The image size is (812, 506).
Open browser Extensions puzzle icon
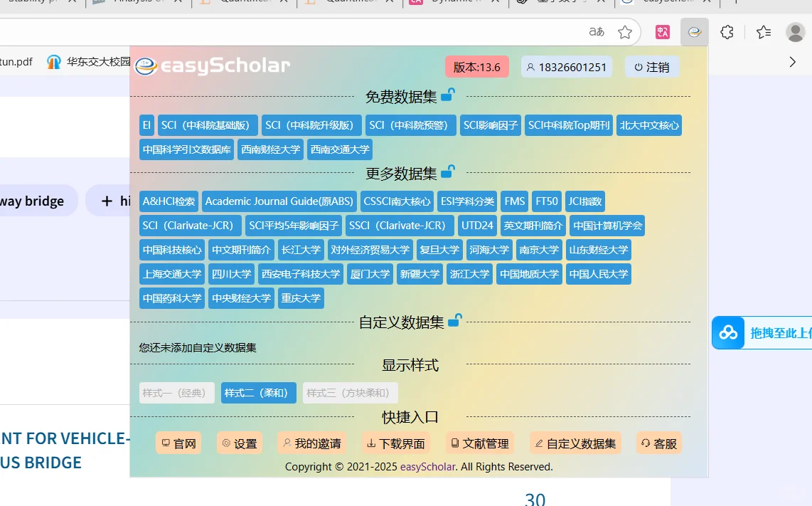pos(727,32)
